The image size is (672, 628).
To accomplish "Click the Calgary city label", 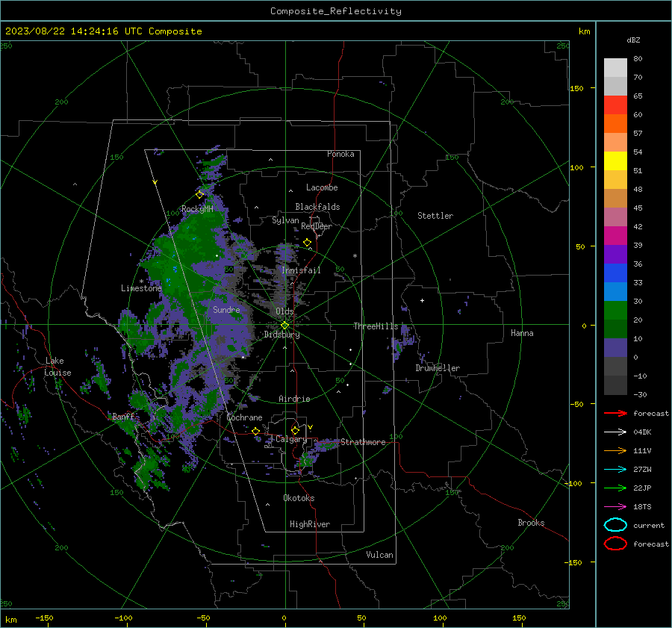I will pos(291,439).
